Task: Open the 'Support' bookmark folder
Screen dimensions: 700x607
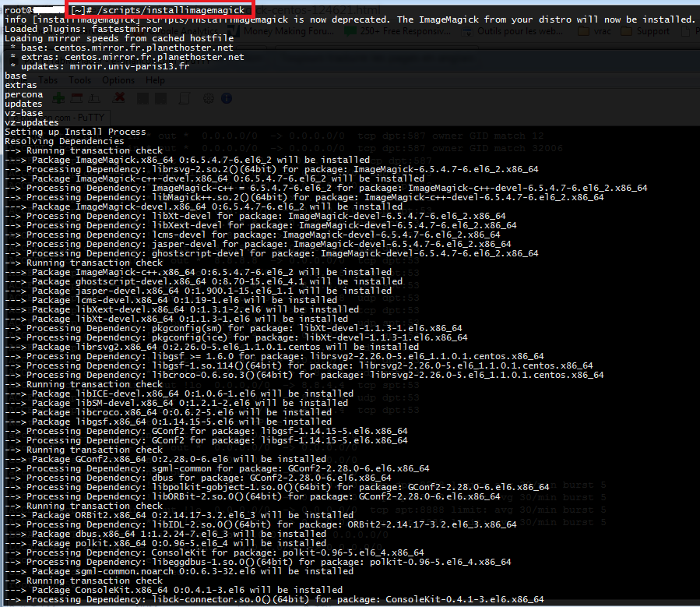Action: coord(645,31)
